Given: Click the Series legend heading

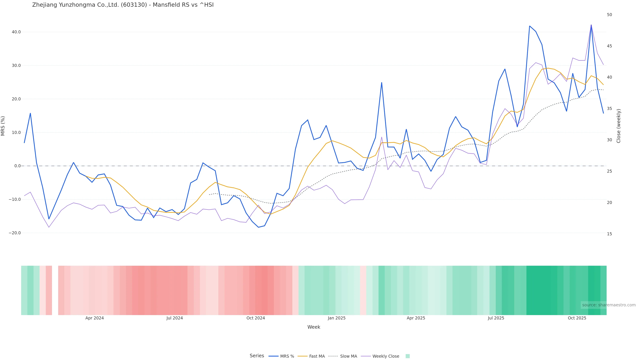Looking at the screenshot, I should (x=257, y=356).
